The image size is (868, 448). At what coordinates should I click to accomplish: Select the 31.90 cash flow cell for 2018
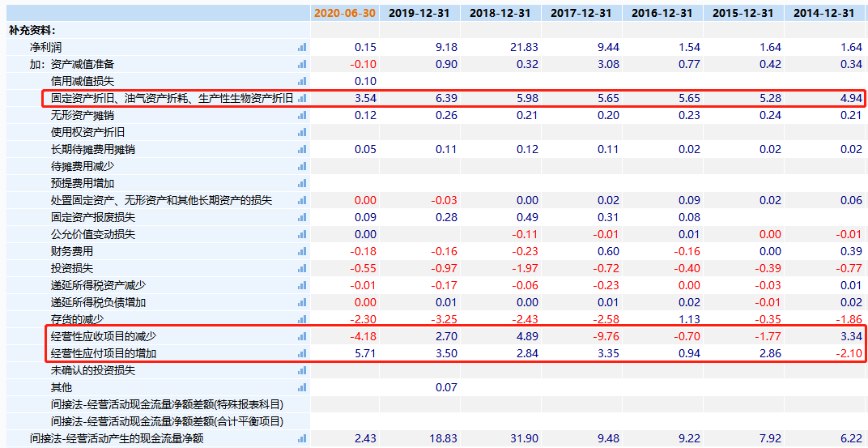pos(521,438)
